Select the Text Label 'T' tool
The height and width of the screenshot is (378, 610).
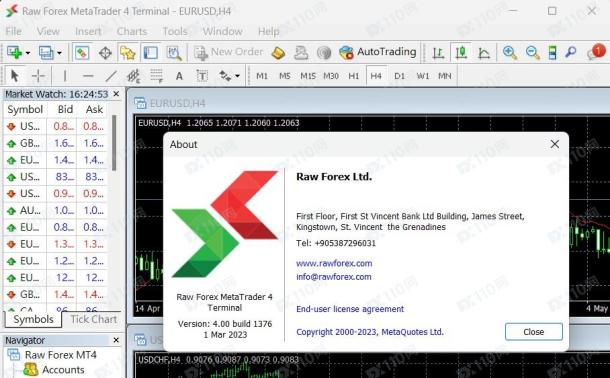click(x=202, y=76)
